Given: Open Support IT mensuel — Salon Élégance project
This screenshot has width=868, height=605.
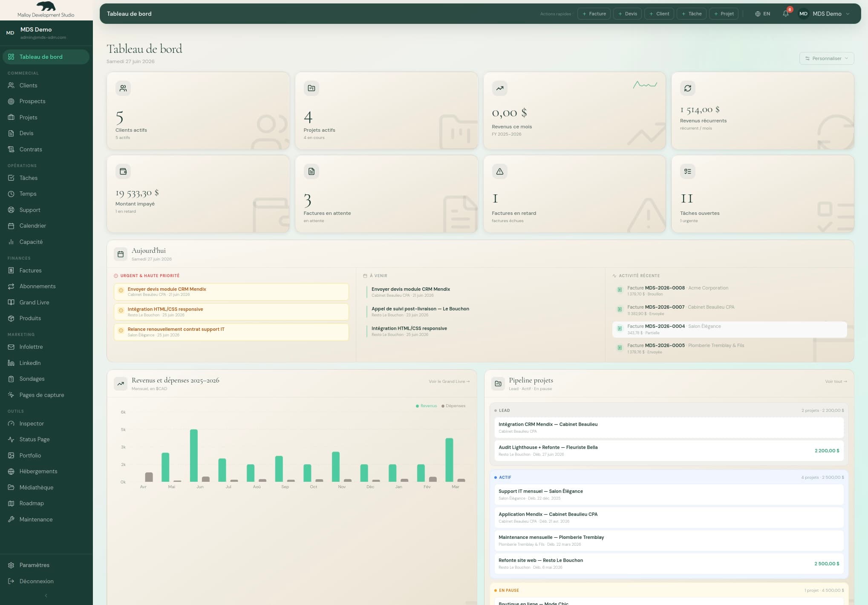Looking at the screenshot, I should [x=669, y=494].
